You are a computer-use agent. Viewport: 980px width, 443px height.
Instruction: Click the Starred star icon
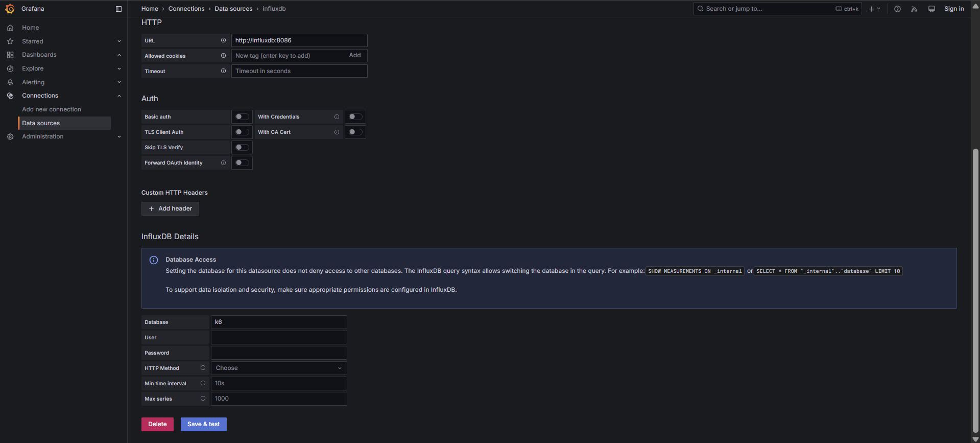10,41
